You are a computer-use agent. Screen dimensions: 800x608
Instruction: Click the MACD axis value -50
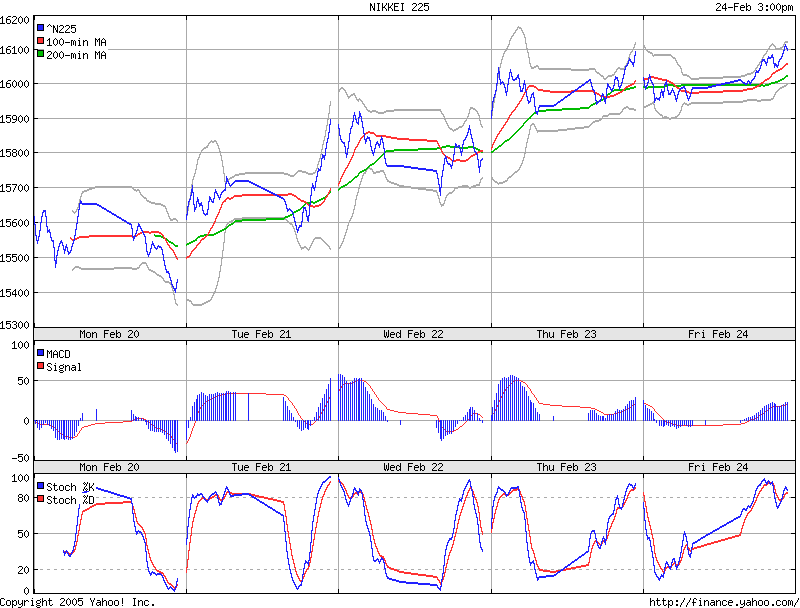pos(20,458)
